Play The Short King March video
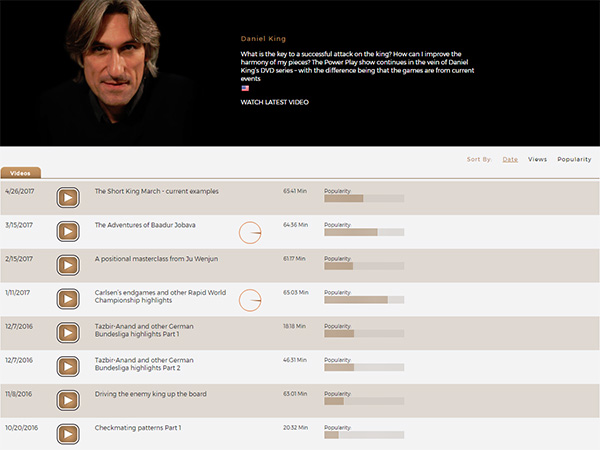Screen dimensions: 600x450 tap(67, 197)
